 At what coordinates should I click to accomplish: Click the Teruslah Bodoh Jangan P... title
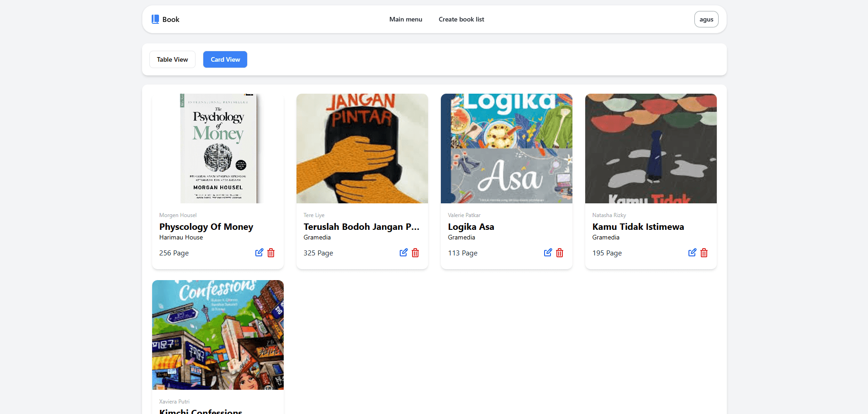[x=361, y=227]
